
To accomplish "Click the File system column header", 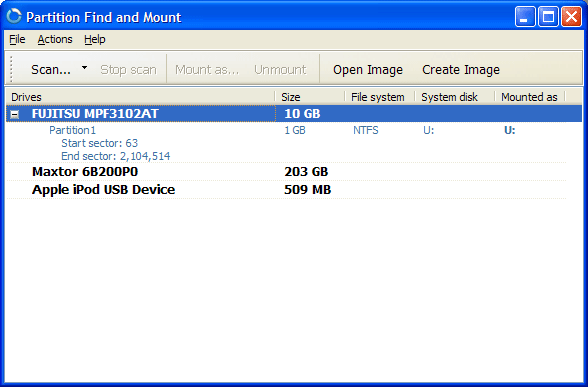I will pyautogui.click(x=380, y=97).
